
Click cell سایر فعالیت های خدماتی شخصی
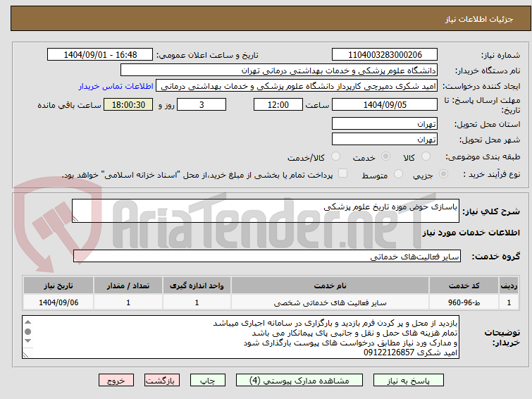(330, 302)
